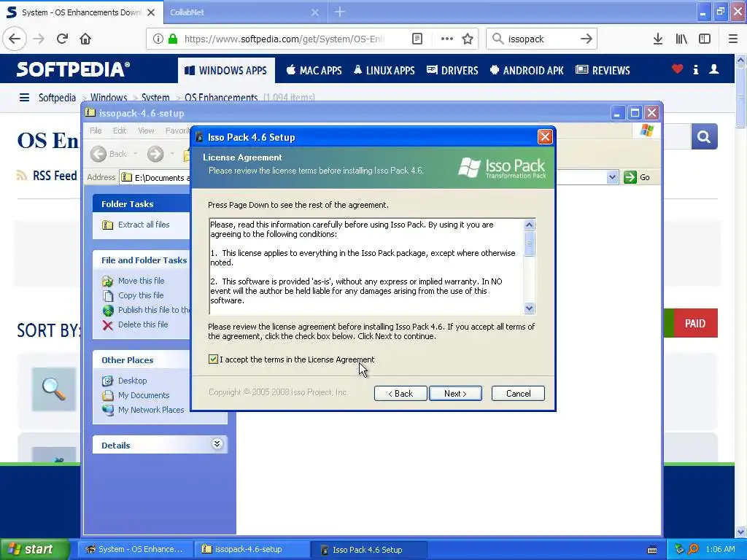Screen dimensions: 747x560
Task: Click the Softpedia logo
Action: point(73,69)
